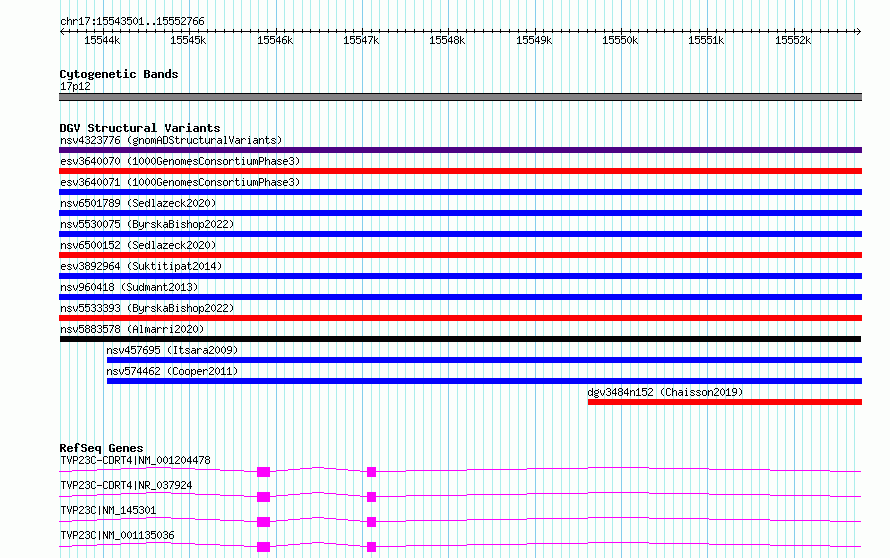This screenshot has height=558, width=890.
Task: Open variant dgv3484n152 Chaisson2019 label
Action: coord(665,392)
